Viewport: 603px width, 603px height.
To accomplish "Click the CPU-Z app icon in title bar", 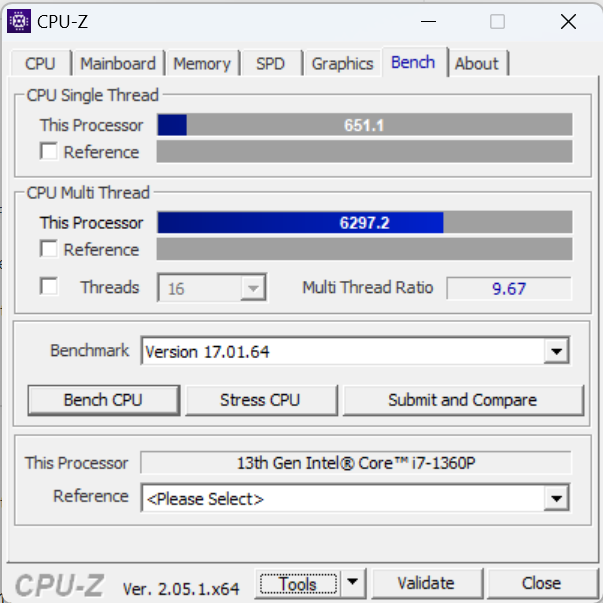I will point(19,22).
